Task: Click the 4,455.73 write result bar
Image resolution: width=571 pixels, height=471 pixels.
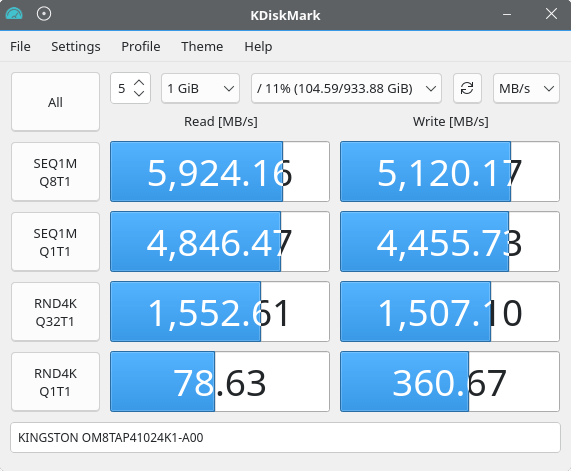Action: point(450,242)
